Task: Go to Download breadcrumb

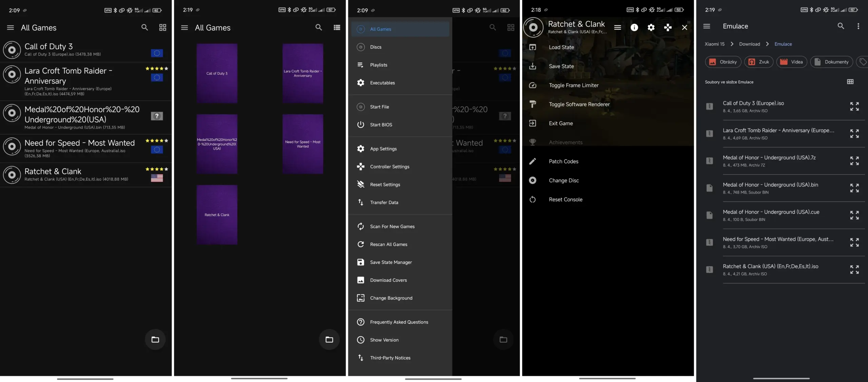Action: (x=749, y=44)
